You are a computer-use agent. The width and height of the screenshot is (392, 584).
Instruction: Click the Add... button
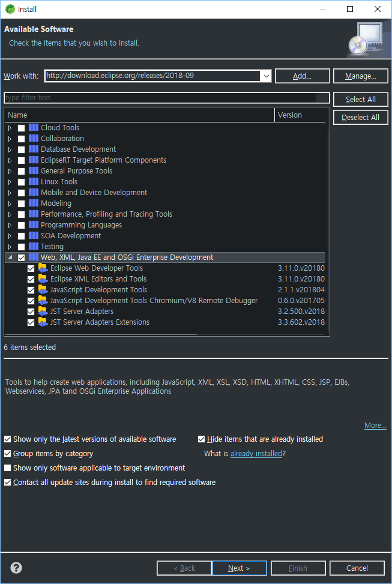pos(302,76)
